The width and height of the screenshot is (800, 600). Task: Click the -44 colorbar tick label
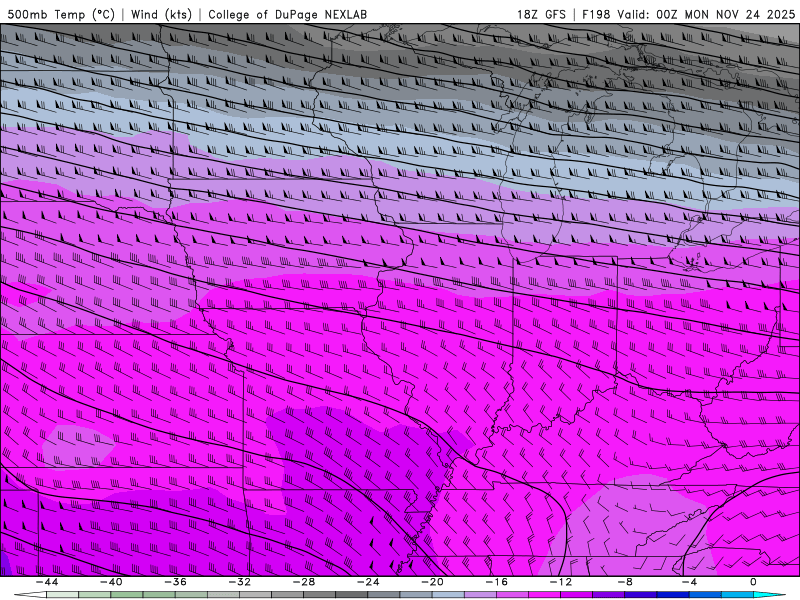[x=47, y=582]
